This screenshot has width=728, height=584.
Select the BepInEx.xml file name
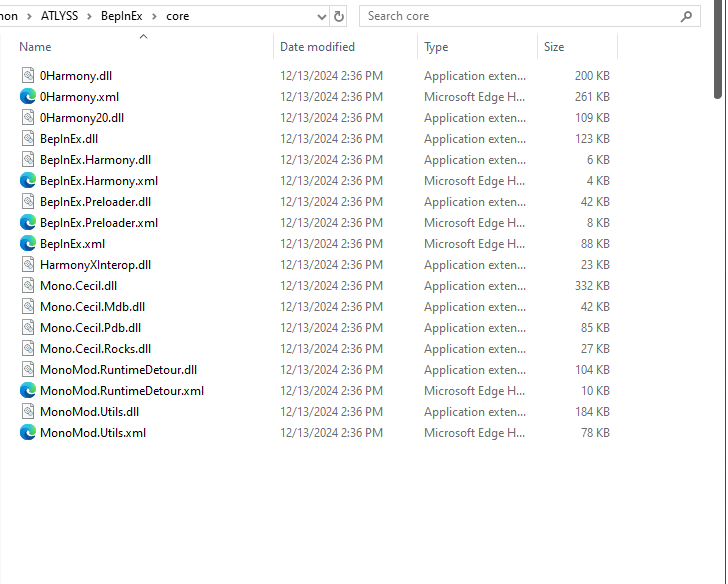72,244
